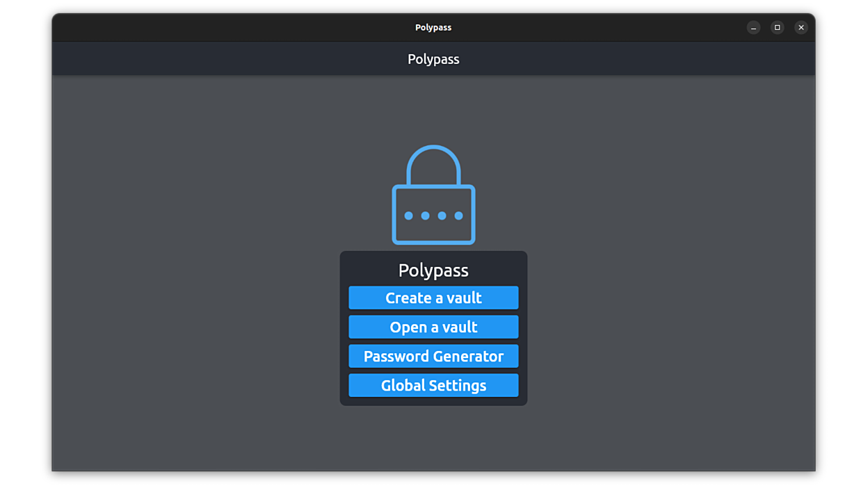Maximize the Polypass window
The image size is (868, 488).
[x=777, y=27]
